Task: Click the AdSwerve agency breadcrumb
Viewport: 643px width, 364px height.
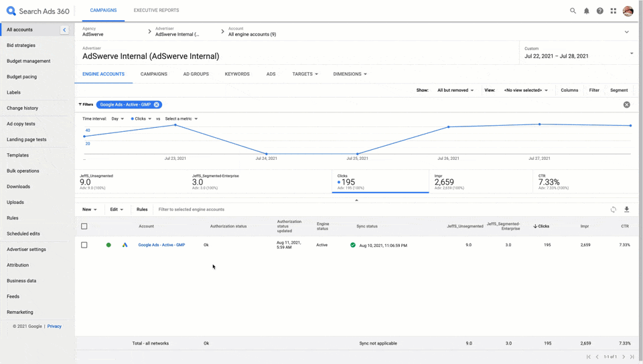Action: [92, 34]
